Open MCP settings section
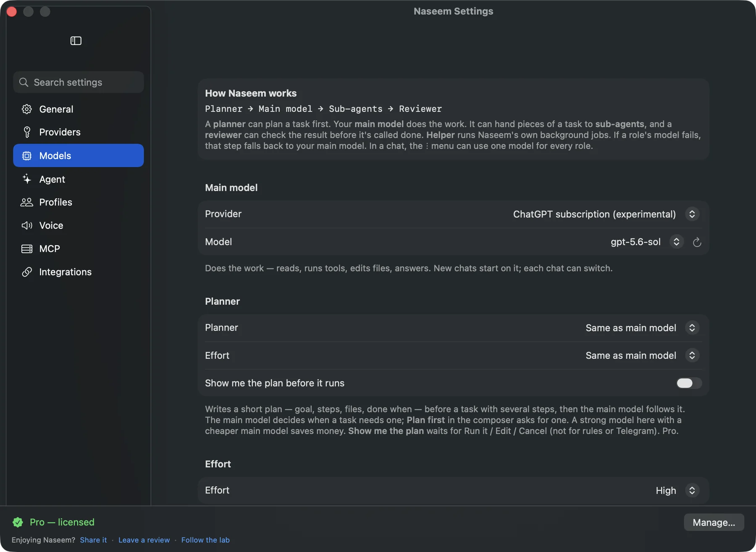The width and height of the screenshot is (756, 552). tap(79, 249)
